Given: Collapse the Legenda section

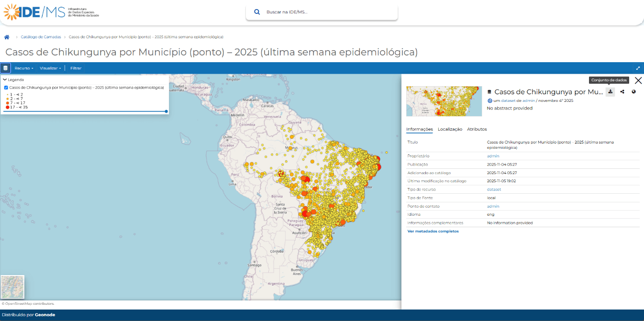Looking at the screenshot, I should pyautogui.click(x=5, y=80).
